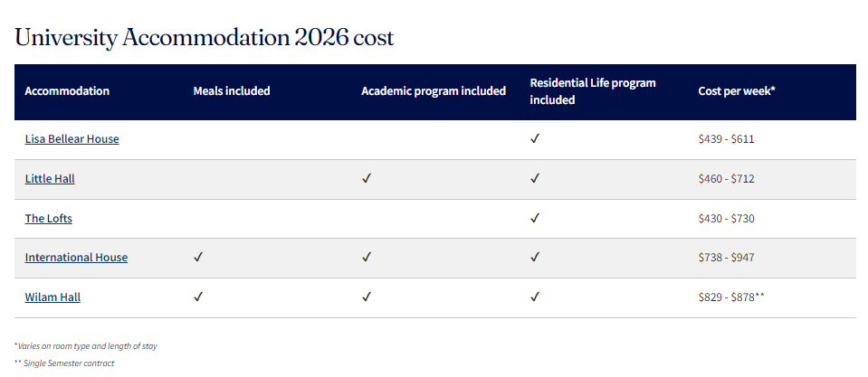Screen dimensions: 868x377
Task: Click the Wilam Hall $829 - $878 price
Action: pyautogui.click(x=726, y=297)
